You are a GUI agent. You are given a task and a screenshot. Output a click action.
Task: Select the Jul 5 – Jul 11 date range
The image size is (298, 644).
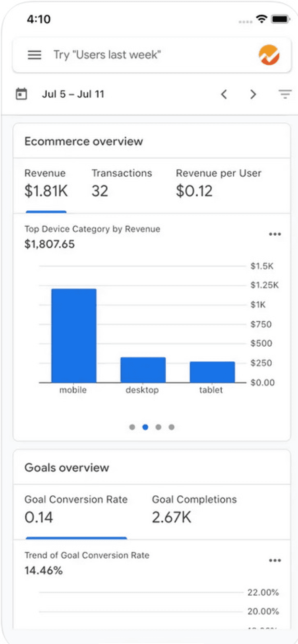pos(73,94)
